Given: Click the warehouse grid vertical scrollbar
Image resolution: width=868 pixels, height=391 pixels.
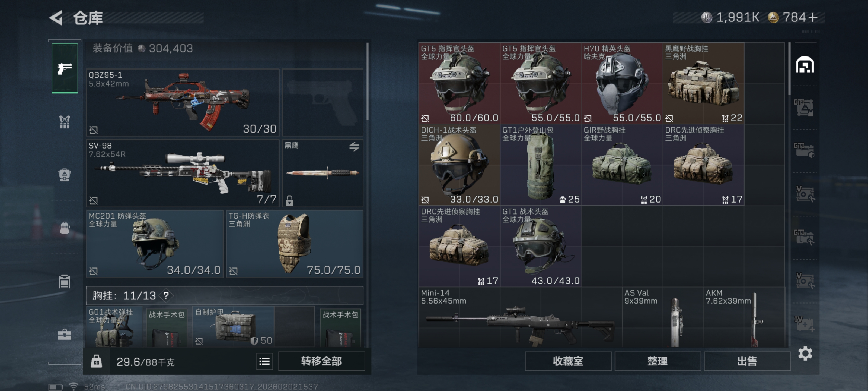Looking at the screenshot, I should pos(789,69).
